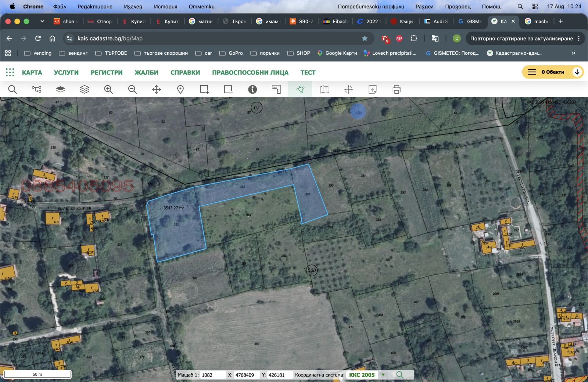Activate the zoom out magnifier tool

(x=132, y=89)
